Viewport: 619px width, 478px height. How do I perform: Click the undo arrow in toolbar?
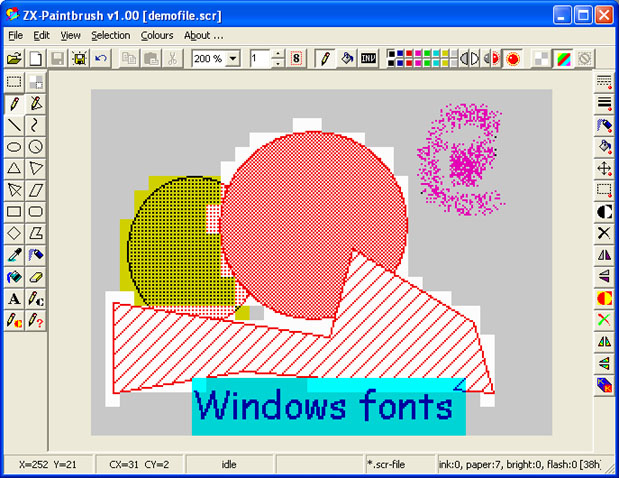pyautogui.click(x=101, y=59)
